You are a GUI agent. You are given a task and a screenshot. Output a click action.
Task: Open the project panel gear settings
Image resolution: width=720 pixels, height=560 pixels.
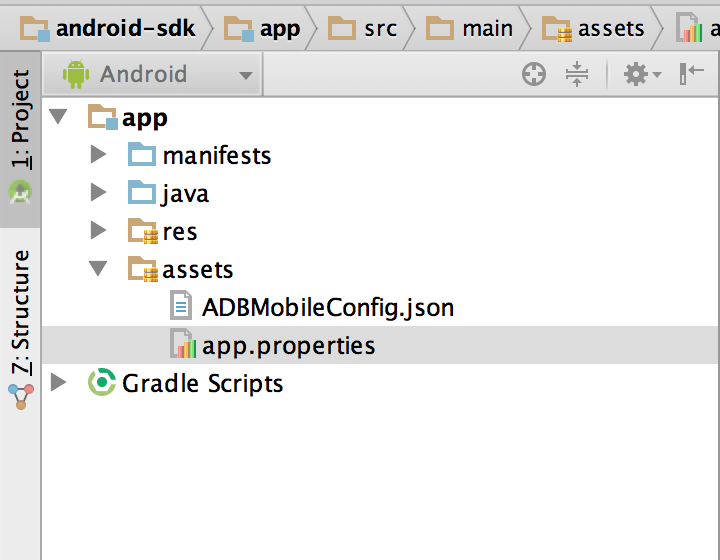tap(642, 74)
